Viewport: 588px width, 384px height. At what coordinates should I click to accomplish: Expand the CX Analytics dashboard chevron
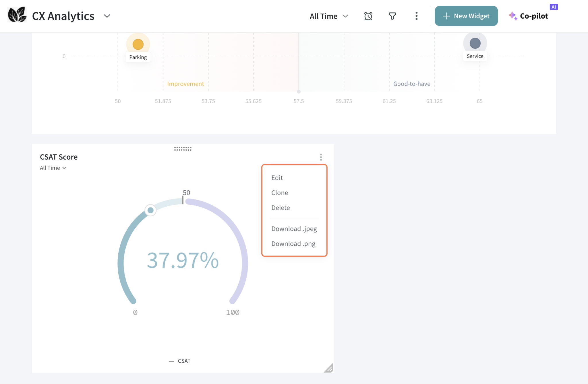point(107,16)
